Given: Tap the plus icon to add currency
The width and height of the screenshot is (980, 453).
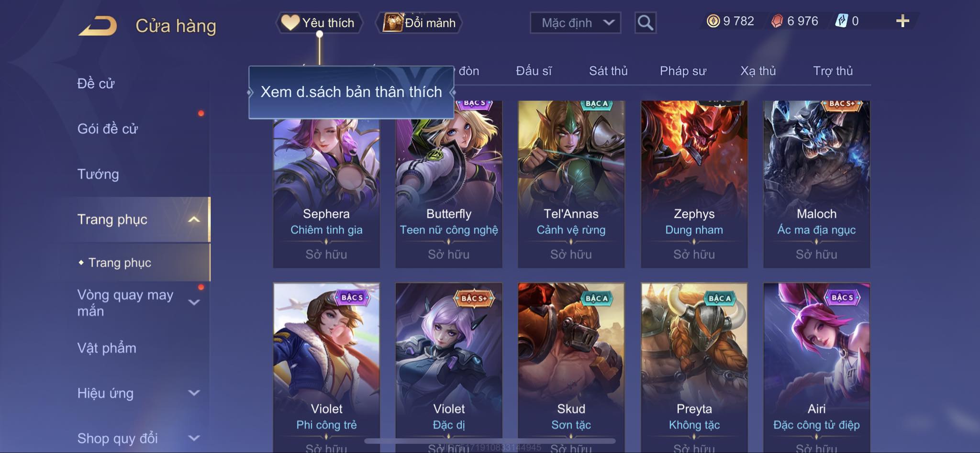Looking at the screenshot, I should click(902, 21).
